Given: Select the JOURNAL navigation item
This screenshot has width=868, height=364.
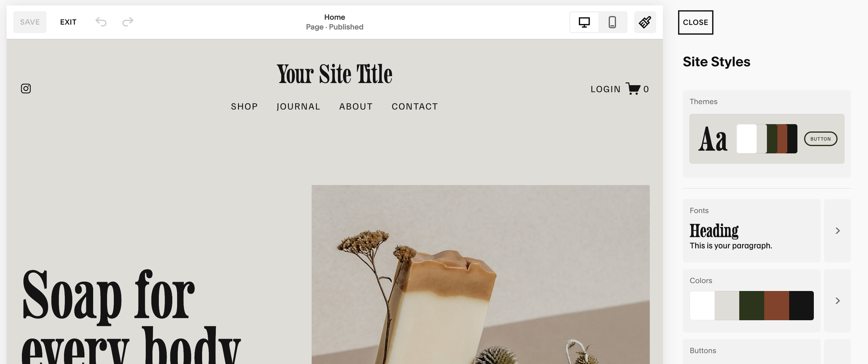Looking at the screenshot, I should [x=299, y=107].
